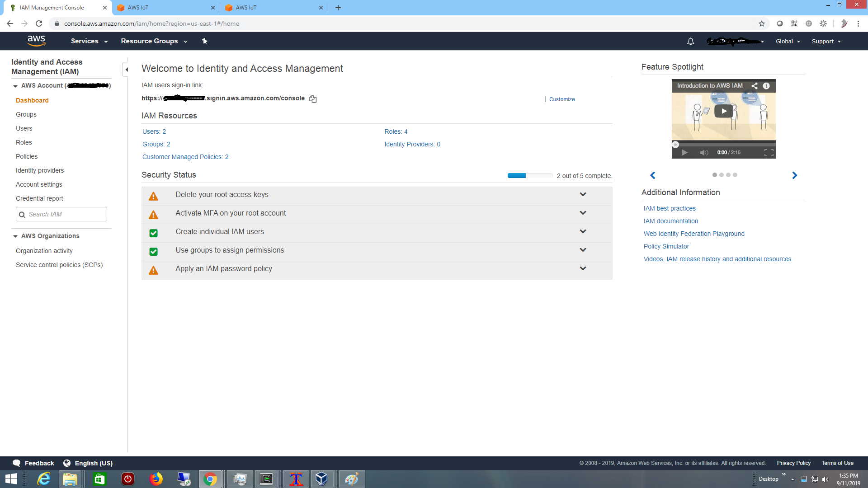Play the Introduction to AWS IAM video
The height and width of the screenshot is (488, 868).
pyautogui.click(x=723, y=111)
